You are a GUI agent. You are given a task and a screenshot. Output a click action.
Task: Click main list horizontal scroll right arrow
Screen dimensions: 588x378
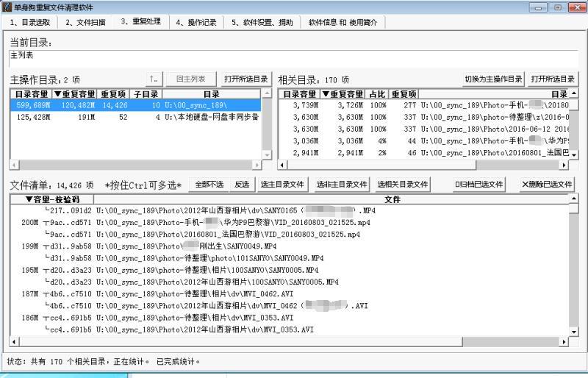(x=257, y=165)
